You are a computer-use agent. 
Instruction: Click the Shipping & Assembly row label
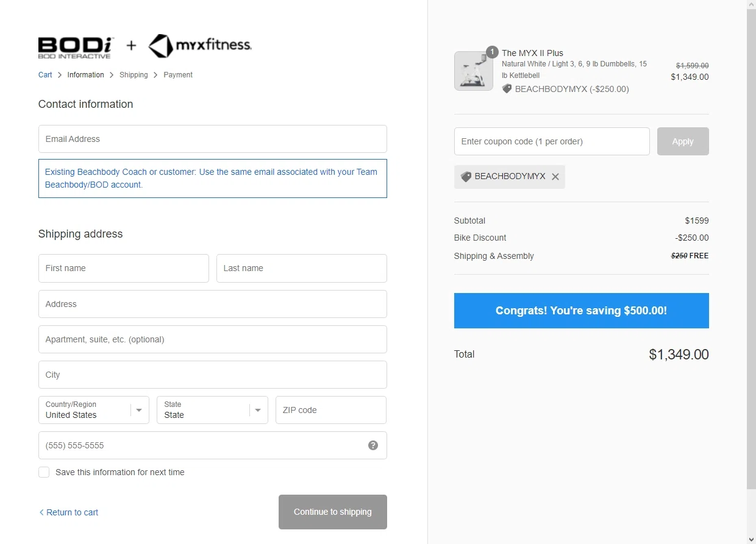click(494, 256)
